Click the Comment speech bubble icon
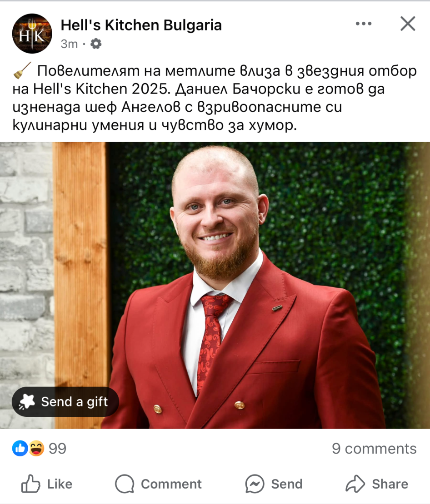 click(x=125, y=484)
